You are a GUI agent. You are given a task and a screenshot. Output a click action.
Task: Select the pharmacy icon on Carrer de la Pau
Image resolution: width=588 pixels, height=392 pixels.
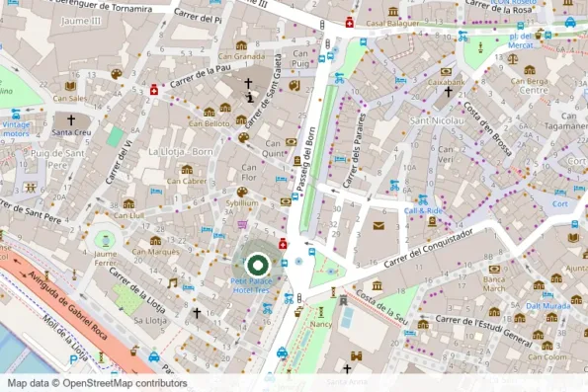pyautogui.click(x=154, y=90)
